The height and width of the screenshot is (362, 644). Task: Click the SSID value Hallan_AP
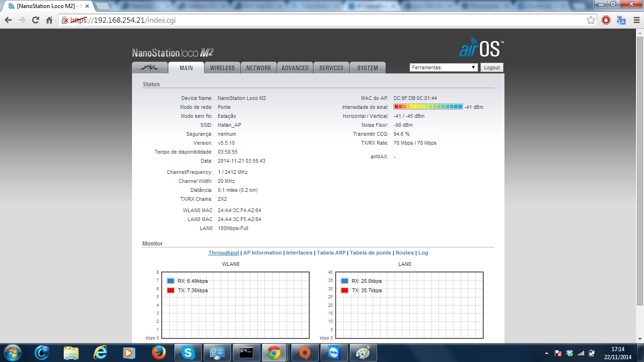pos(229,125)
